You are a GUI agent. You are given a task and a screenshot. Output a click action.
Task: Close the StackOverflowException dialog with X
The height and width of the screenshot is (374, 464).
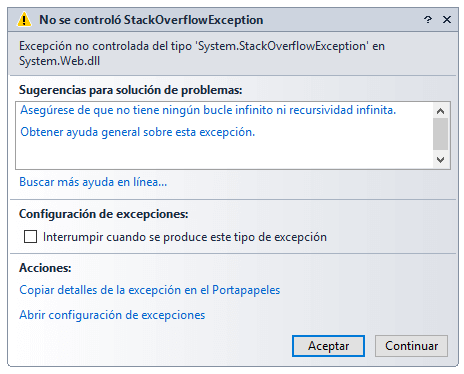point(447,19)
